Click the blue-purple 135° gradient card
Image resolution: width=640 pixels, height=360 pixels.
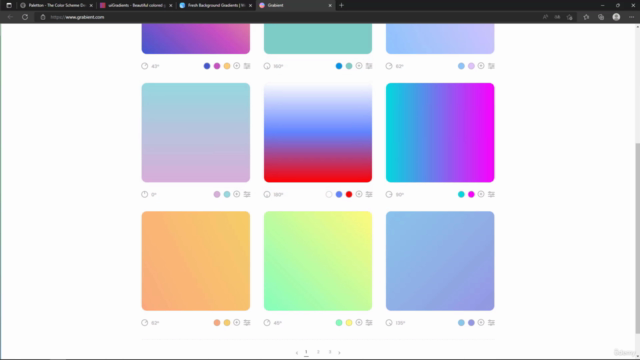440,261
